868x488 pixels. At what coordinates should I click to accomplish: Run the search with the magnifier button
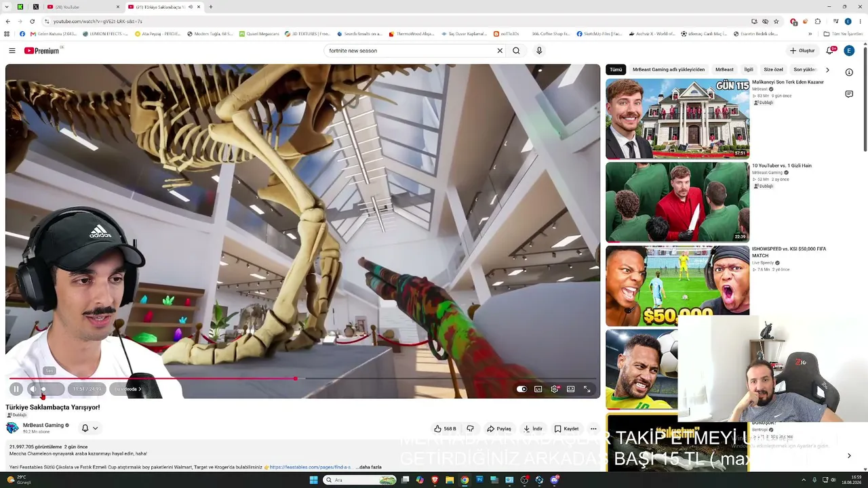coord(516,51)
